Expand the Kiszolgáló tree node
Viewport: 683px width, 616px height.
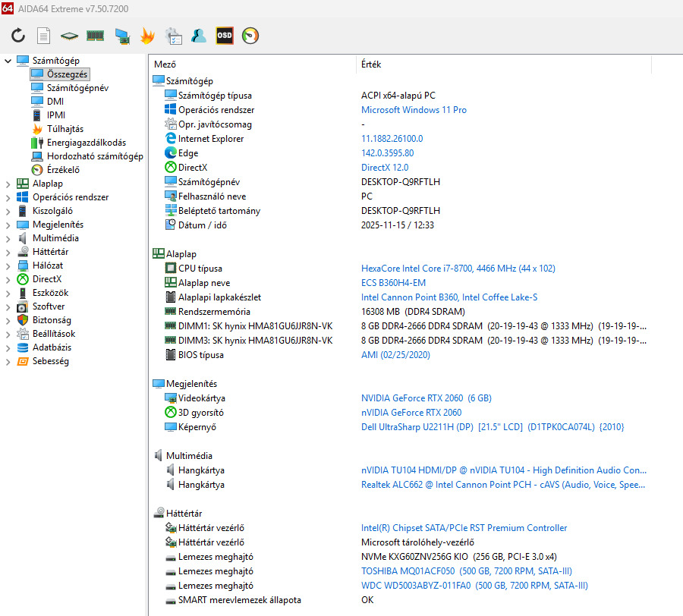coord(8,212)
